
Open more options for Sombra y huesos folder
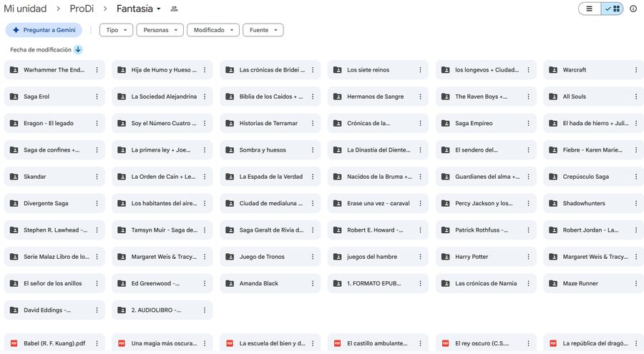pyautogui.click(x=313, y=150)
